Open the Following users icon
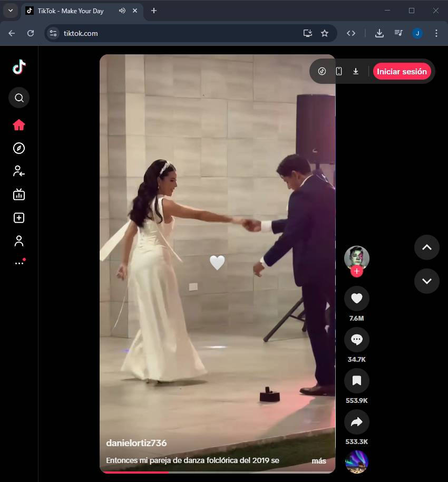 tap(19, 171)
